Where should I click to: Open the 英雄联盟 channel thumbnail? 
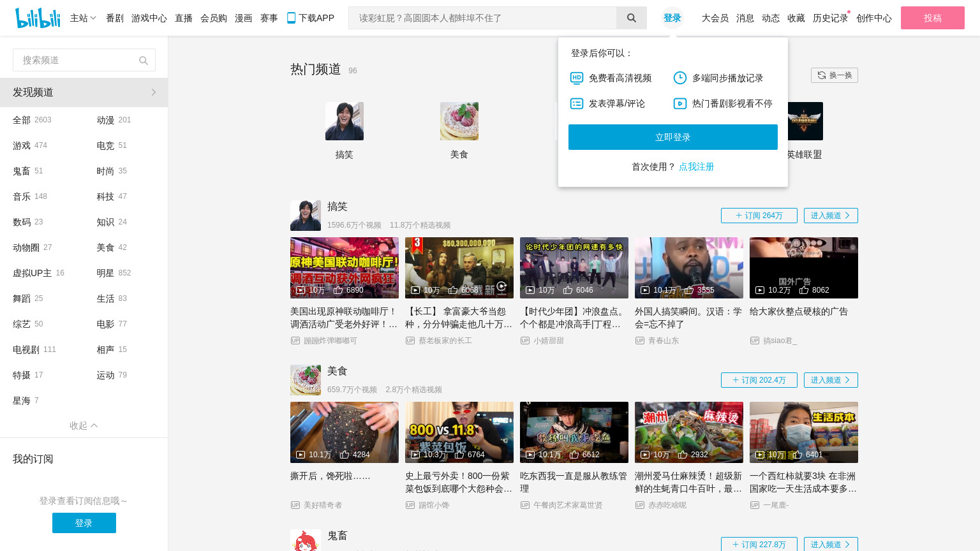point(805,121)
